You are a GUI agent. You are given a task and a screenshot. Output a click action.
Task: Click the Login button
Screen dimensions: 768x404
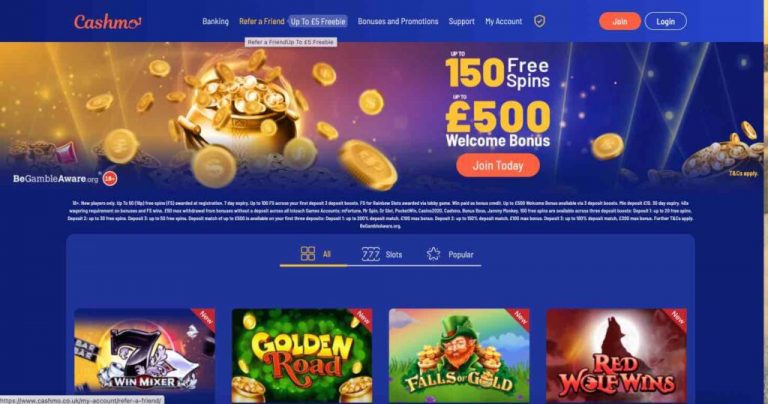[x=666, y=21]
